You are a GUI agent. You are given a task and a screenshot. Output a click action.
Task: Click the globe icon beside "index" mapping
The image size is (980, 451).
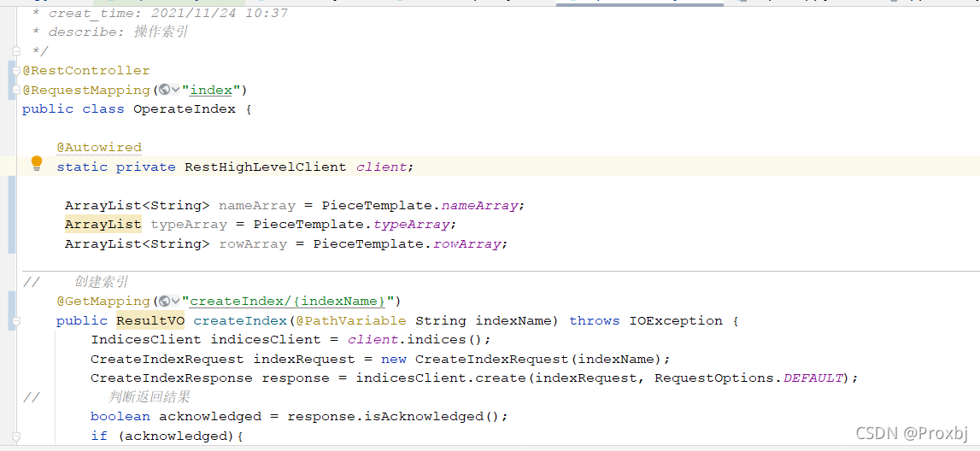pyautogui.click(x=165, y=90)
